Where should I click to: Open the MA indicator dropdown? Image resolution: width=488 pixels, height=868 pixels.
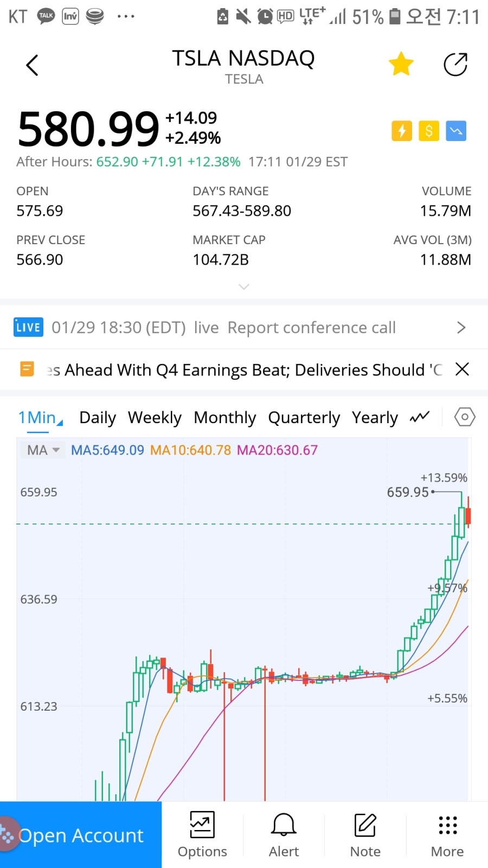coord(43,450)
